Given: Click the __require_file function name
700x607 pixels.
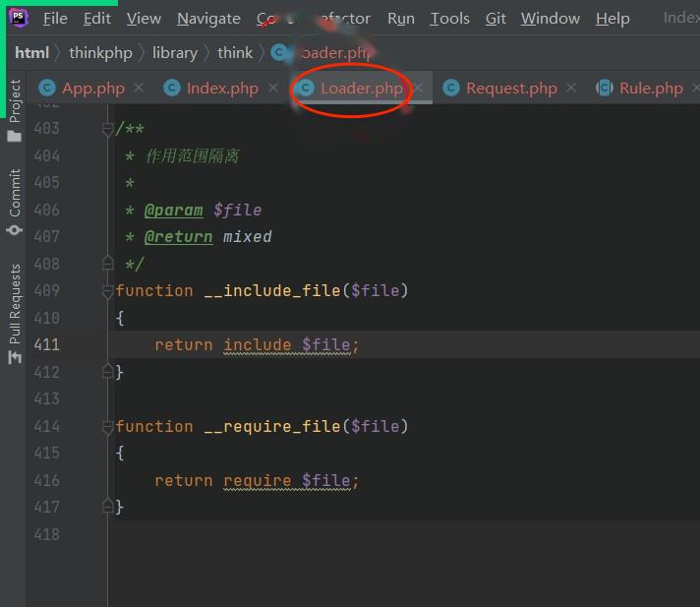Looking at the screenshot, I should click(x=272, y=427).
